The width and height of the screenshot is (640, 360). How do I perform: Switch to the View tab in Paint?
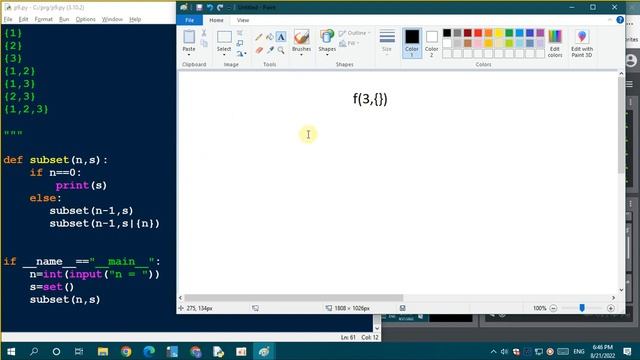(x=242, y=20)
